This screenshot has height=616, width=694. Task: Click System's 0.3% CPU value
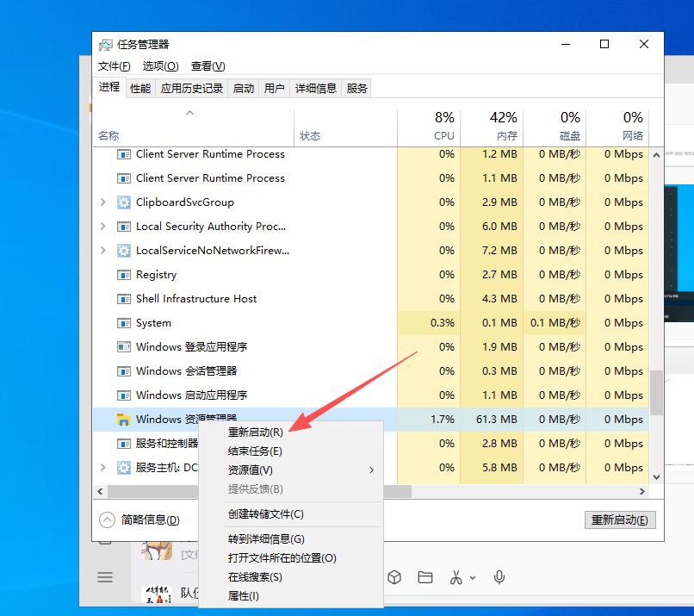tap(443, 323)
